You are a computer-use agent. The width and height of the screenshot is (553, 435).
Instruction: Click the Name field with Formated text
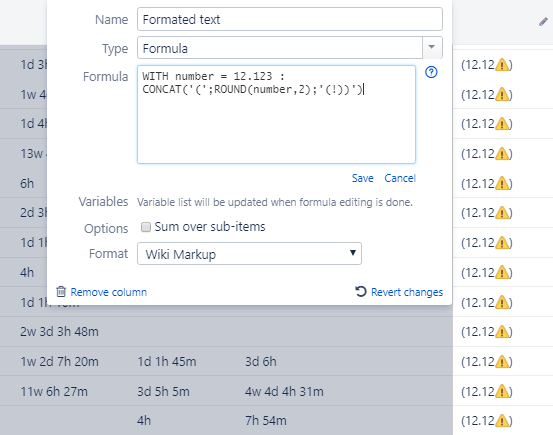[290, 19]
